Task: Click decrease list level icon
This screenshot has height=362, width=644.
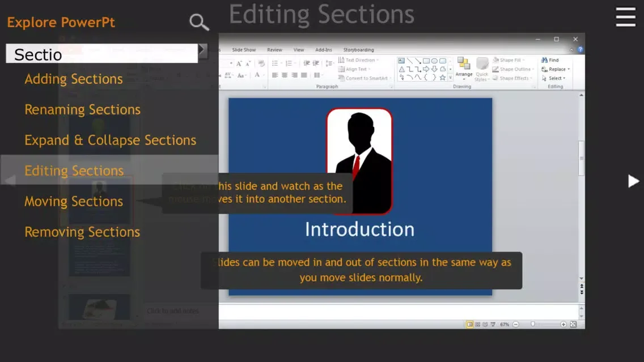Action: [306, 63]
